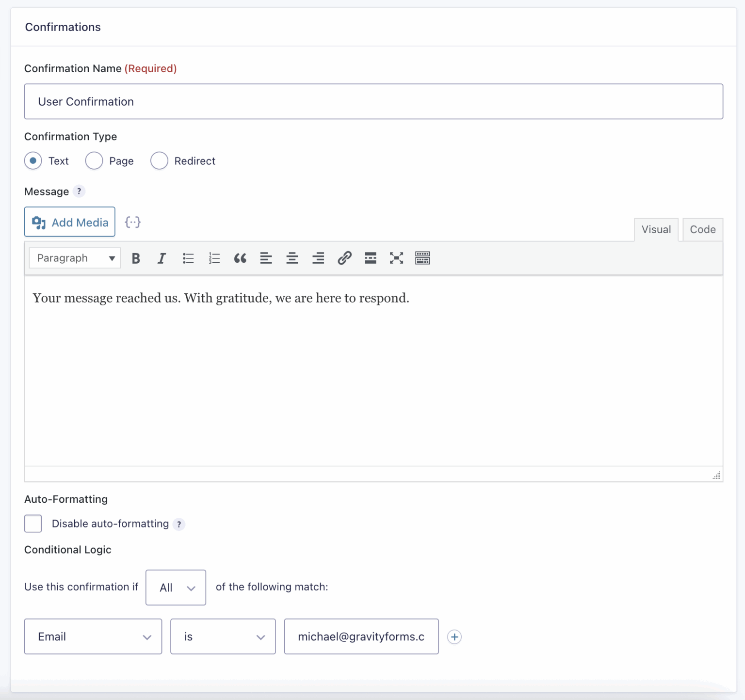Toggle bold formatting in the editor
Screen dimensions: 745x700
pos(136,258)
